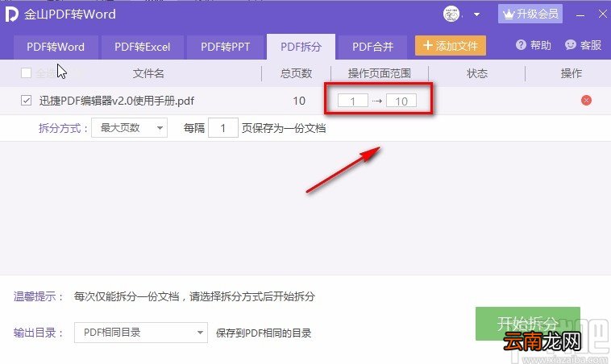Expand the account dropdown arrow beside avatar
Screen dimensions: 611x364
[x=476, y=14]
